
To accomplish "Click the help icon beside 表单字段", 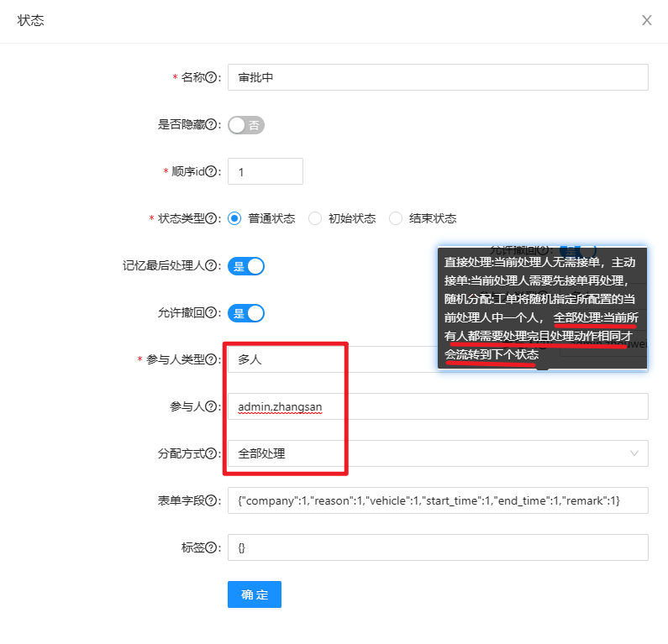I will pos(211,501).
